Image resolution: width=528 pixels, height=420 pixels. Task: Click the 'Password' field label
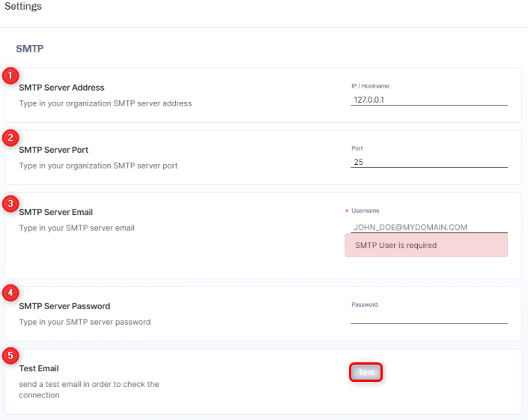pos(365,305)
